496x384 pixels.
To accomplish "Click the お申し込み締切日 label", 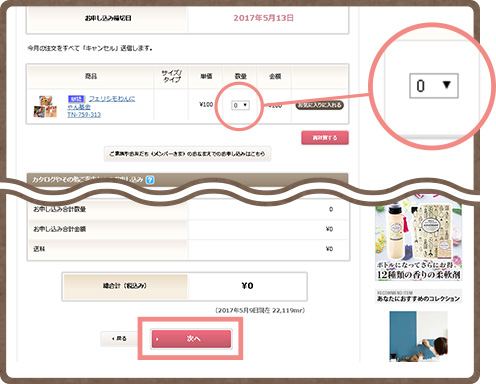I will pos(108,18).
